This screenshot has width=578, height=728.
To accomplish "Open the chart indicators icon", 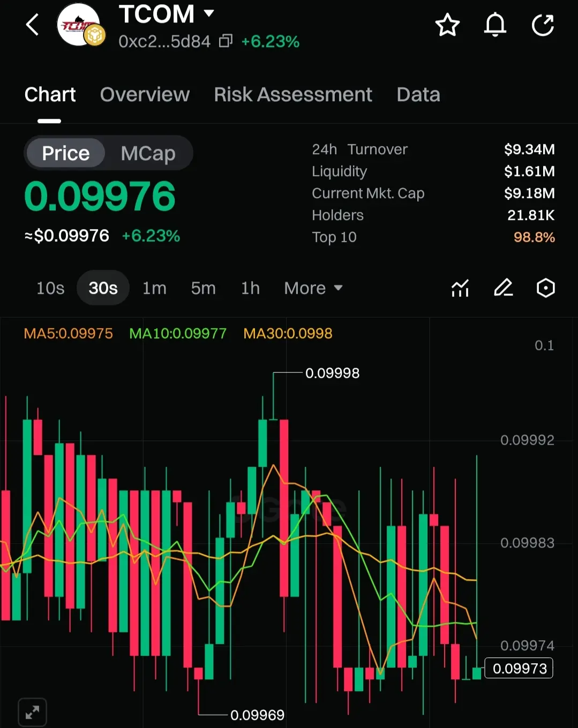I will (x=460, y=288).
